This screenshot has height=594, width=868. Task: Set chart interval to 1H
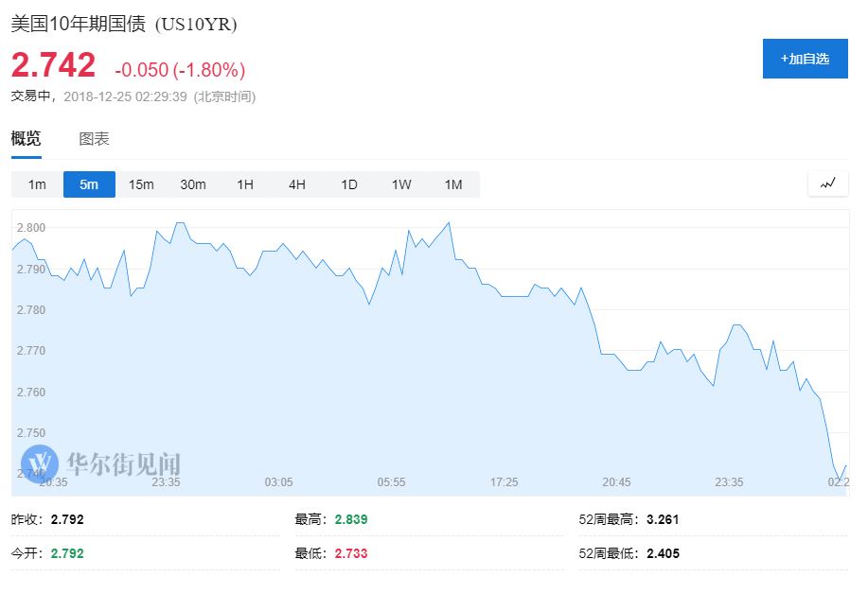245,184
